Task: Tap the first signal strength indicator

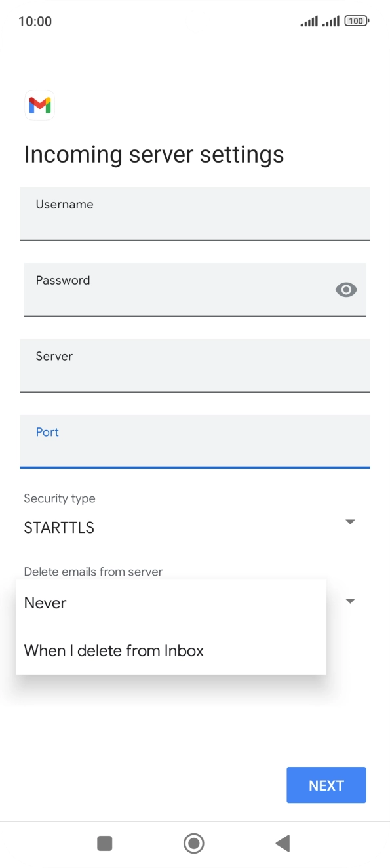Action: pyautogui.click(x=308, y=20)
